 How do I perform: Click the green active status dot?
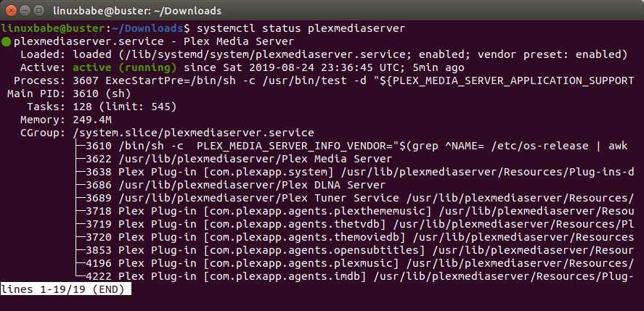click(x=7, y=41)
